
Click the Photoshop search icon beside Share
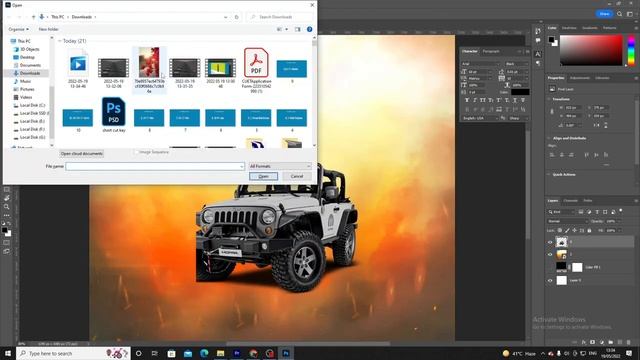(620, 14)
